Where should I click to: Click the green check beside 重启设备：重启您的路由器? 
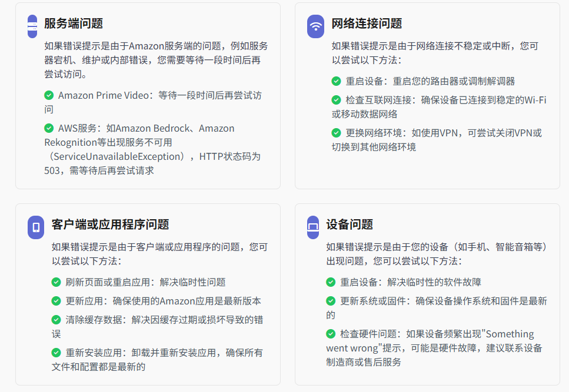click(337, 81)
